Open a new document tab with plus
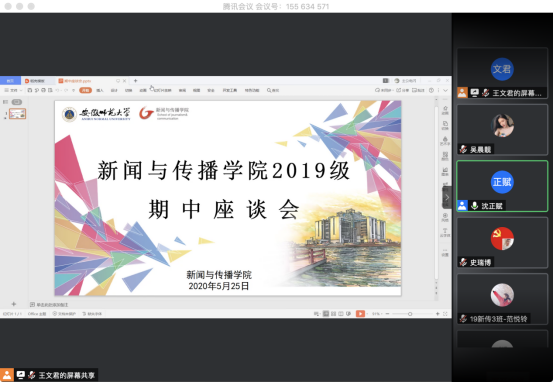This screenshot has height=382, width=553. [x=135, y=81]
